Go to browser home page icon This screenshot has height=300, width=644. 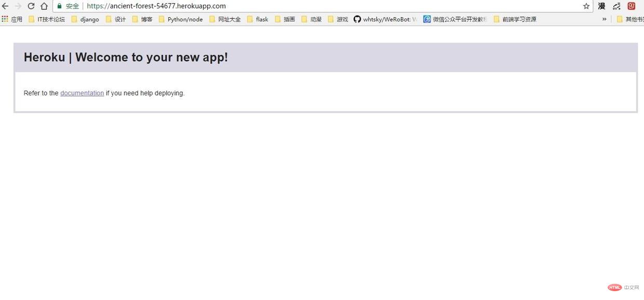coord(44,6)
